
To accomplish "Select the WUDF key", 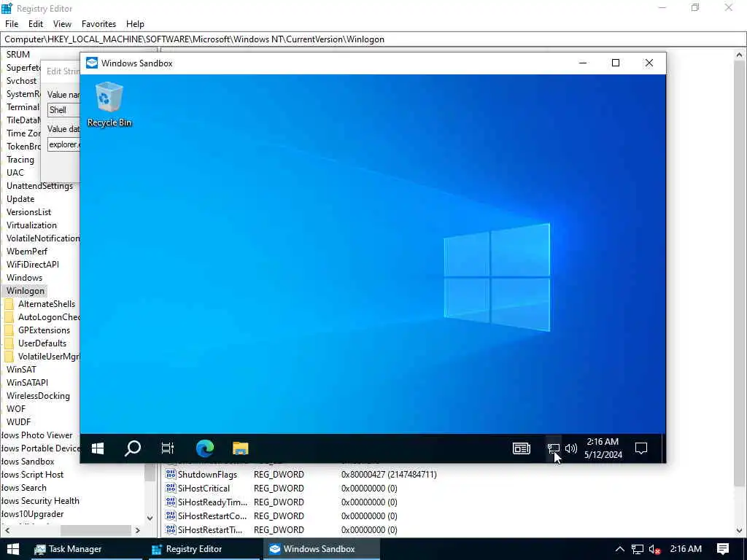I will coord(18,422).
